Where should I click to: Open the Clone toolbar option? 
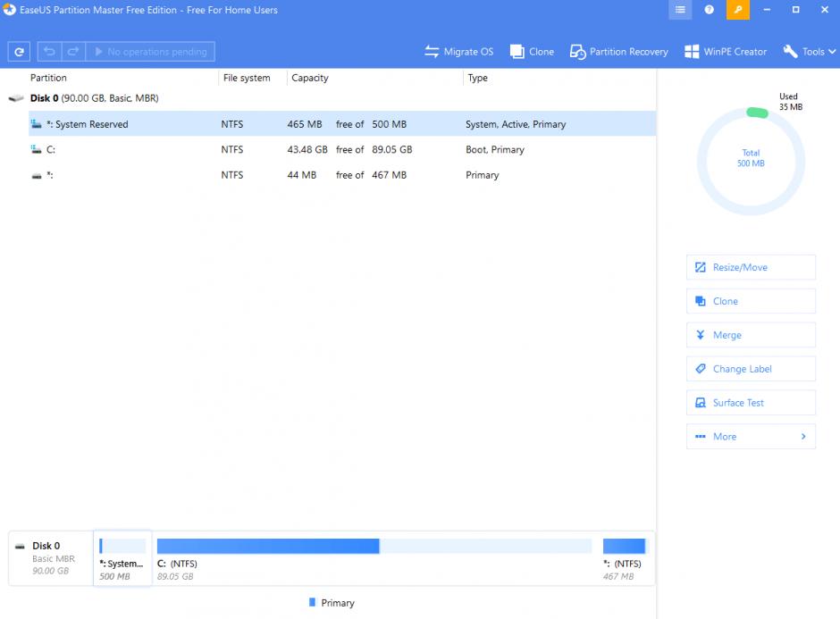pyautogui.click(x=532, y=52)
